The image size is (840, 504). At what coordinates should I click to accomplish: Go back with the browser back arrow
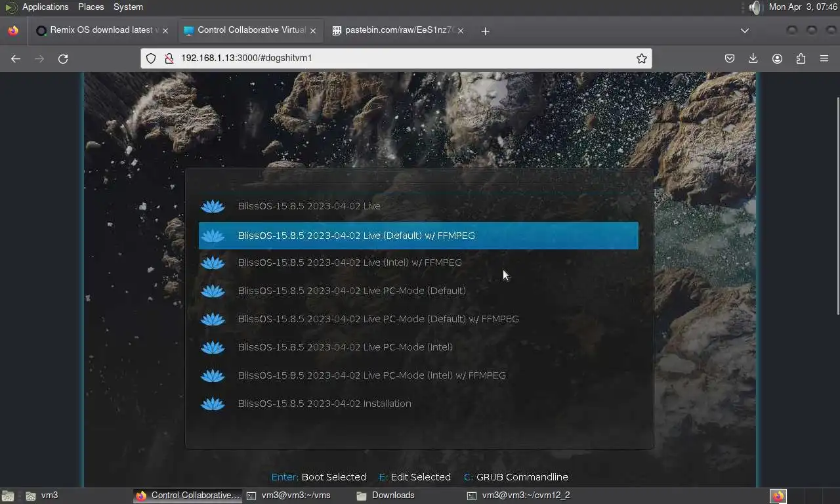(16, 59)
